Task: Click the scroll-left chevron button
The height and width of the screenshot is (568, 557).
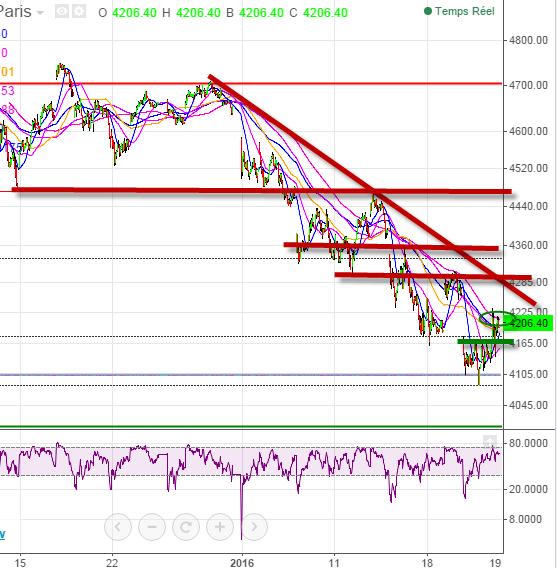Action: pyautogui.click(x=118, y=527)
